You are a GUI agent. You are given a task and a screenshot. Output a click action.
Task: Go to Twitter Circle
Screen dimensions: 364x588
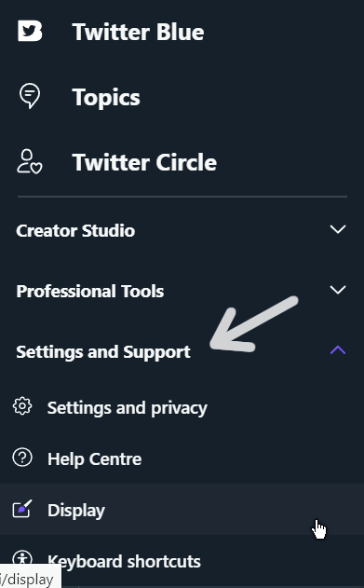(144, 162)
